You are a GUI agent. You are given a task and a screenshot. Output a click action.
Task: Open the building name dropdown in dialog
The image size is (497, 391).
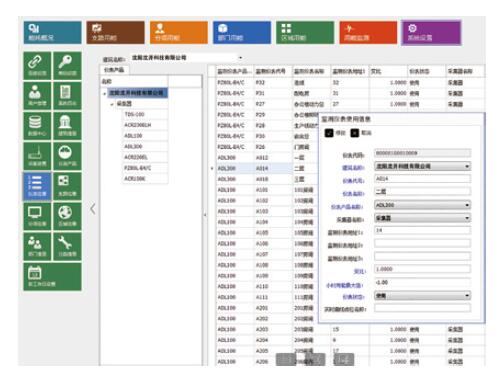(x=422, y=166)
